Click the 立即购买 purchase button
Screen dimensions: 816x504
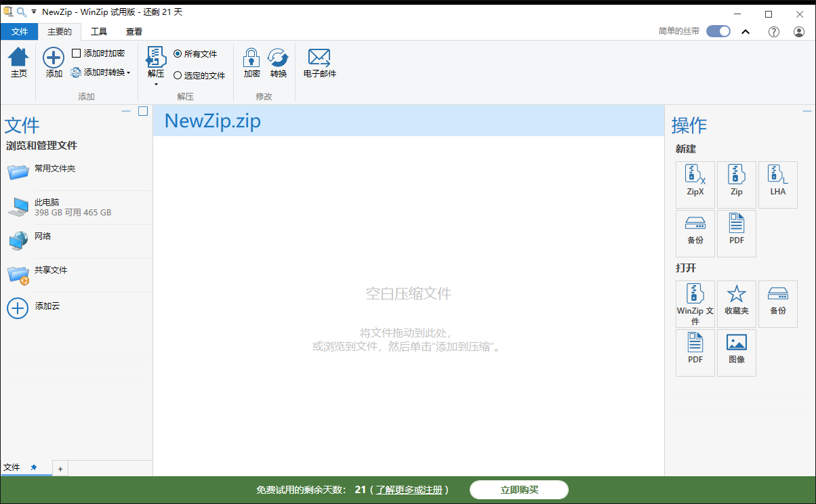point(519,490)
